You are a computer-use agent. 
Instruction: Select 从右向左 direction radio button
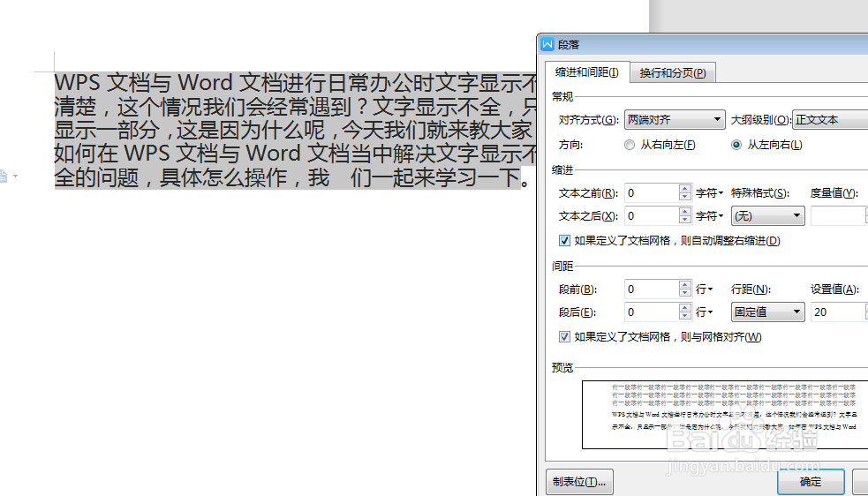(630, 145)
